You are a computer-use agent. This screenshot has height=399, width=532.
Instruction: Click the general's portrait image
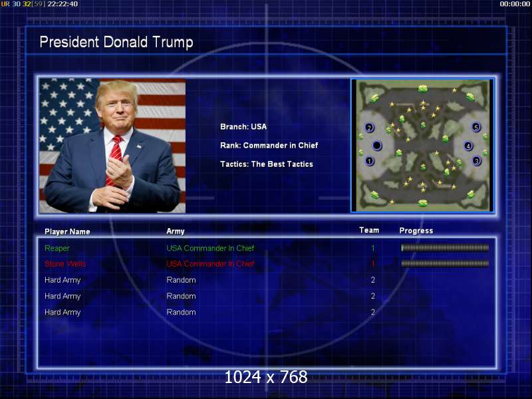(x=112, y=146)
